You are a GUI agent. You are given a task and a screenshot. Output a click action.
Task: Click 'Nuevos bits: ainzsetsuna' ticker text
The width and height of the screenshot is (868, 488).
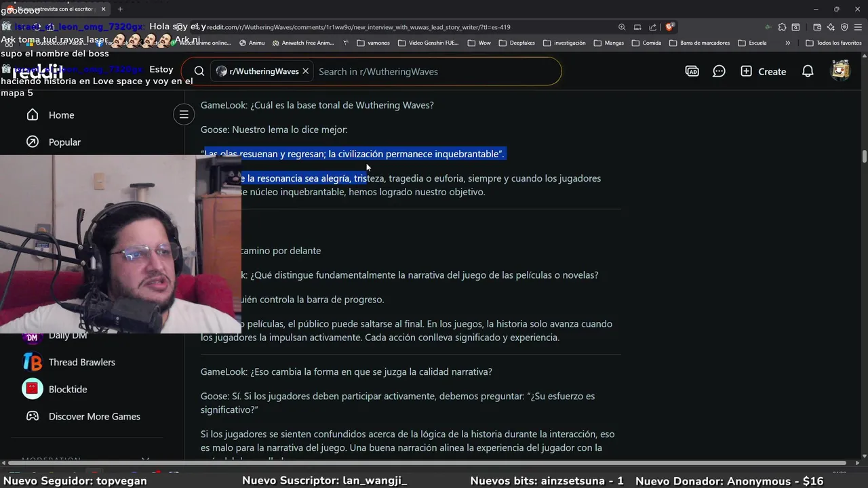click(547, 481)
